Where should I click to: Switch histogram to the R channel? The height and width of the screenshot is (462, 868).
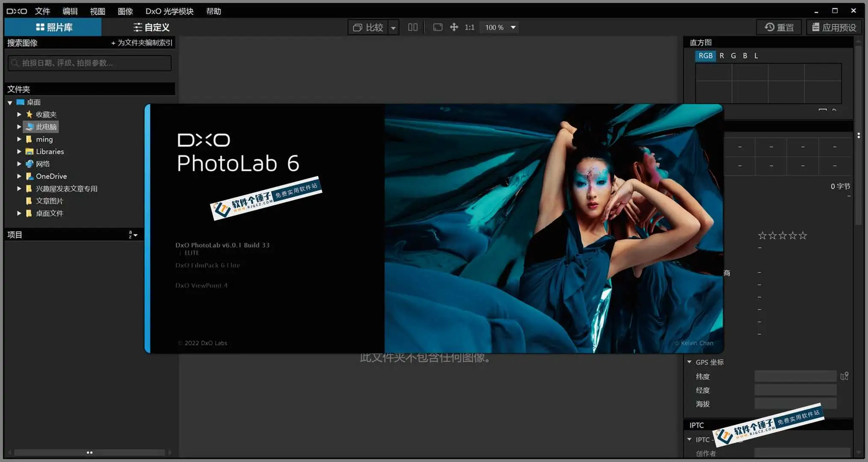tap(721, 56)
